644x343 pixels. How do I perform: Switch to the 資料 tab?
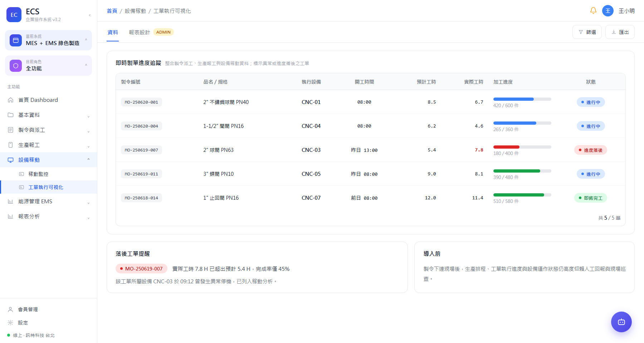[x=113, y=32]
